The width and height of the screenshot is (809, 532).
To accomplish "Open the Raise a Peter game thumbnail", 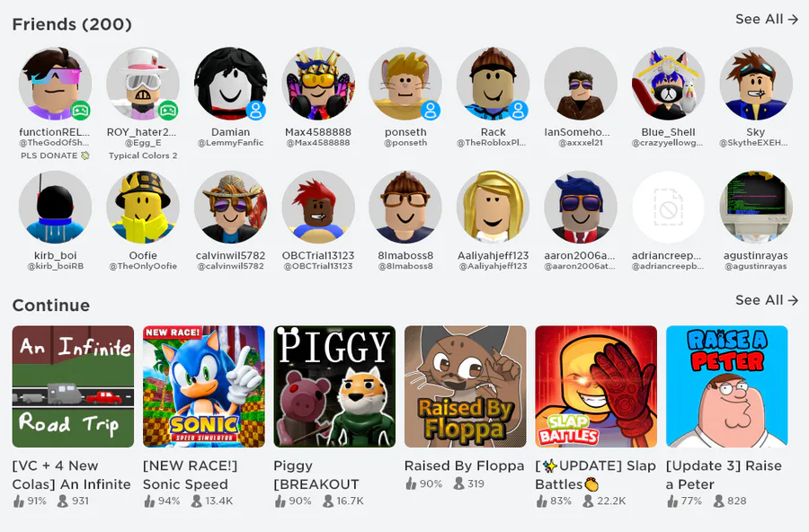I will point(727,386).
